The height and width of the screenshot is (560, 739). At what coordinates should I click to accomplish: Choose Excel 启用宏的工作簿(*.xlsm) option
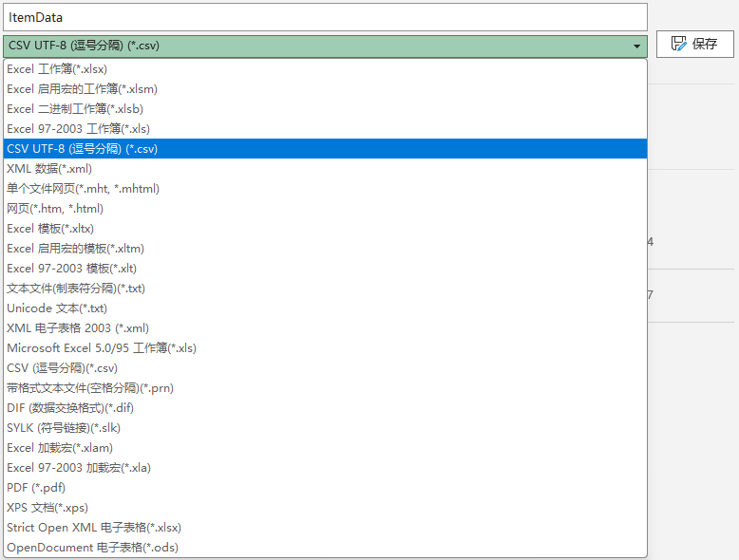[x=82, y=89]
